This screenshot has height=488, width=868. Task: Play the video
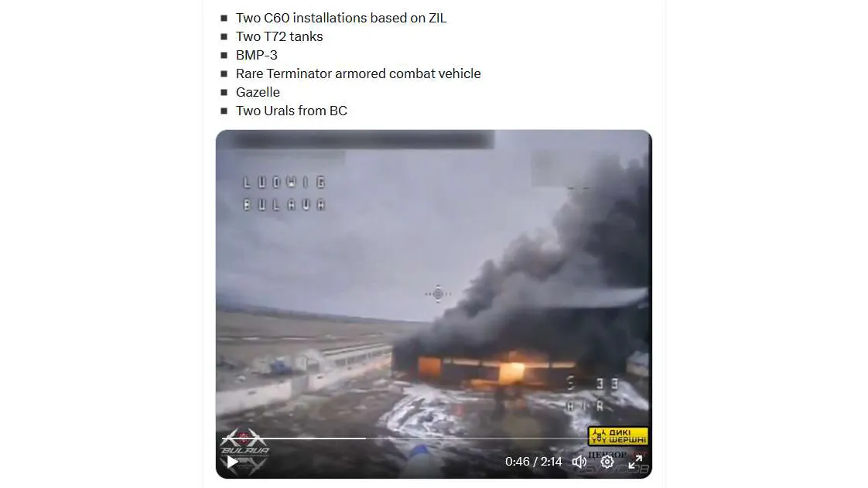(x=233, y=462)
